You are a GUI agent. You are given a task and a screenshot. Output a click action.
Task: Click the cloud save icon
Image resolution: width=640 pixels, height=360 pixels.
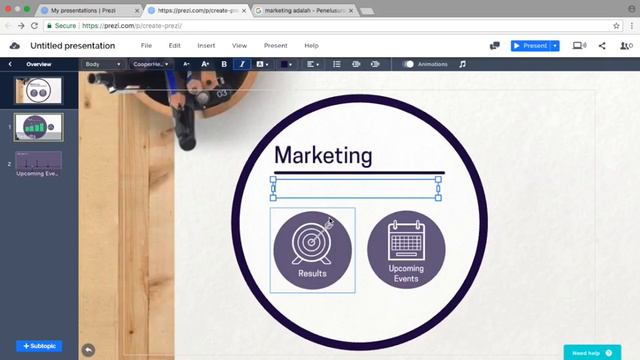point(15,46)
